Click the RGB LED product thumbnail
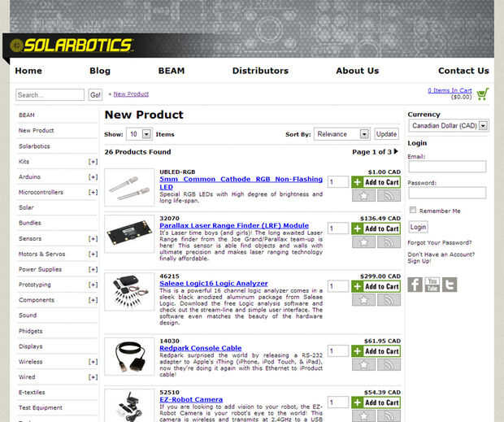This screenshot has width=504, height=422. point(129,187)
